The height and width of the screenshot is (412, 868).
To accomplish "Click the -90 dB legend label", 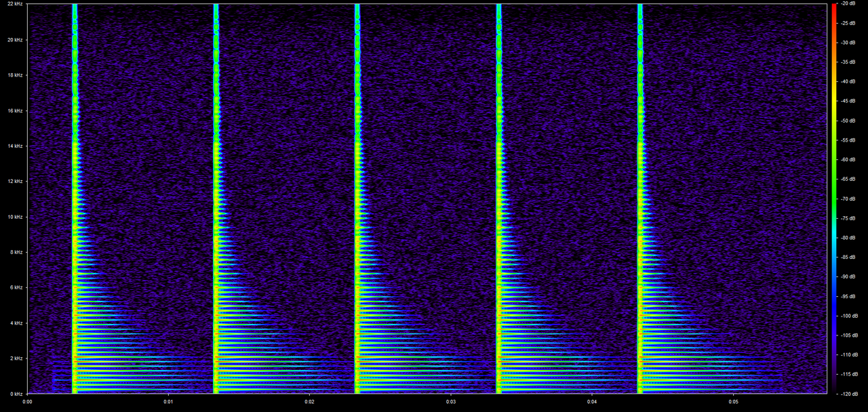I will 848,276.
